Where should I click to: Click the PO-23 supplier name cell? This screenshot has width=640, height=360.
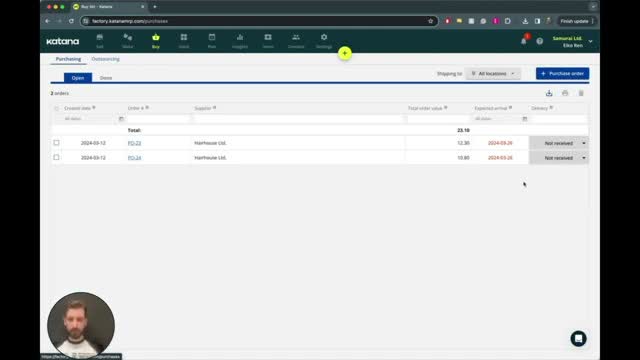tap(210, 143)
